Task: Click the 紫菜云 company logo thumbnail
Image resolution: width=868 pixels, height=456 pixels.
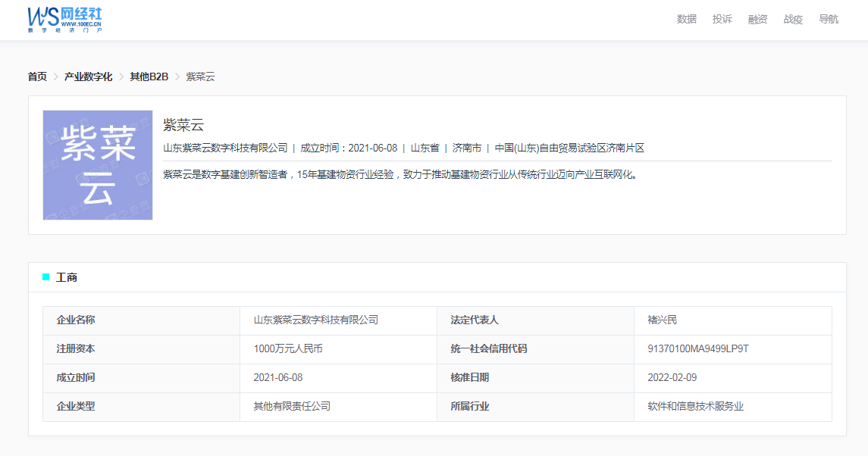Action: 98,165
